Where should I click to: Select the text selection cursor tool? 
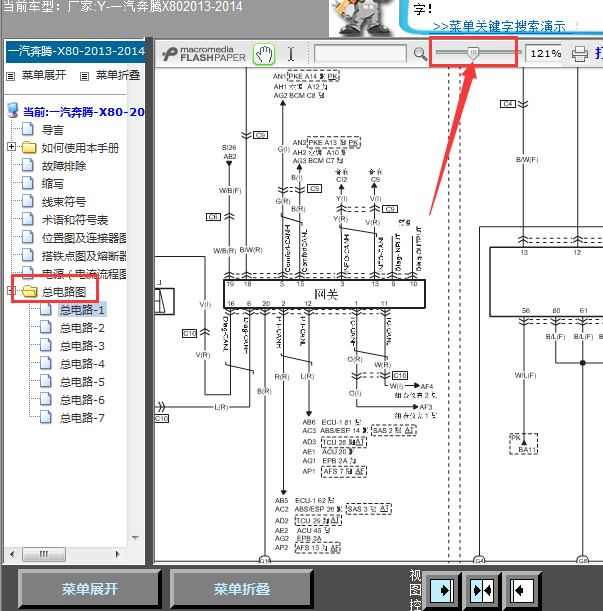click(x=291, y=54)
